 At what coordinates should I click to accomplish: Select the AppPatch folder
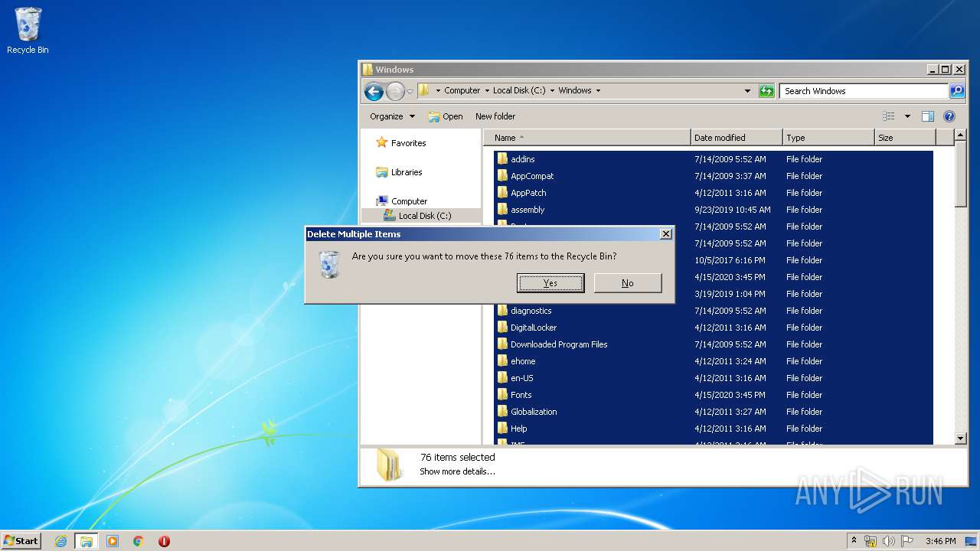pos(528,193)
